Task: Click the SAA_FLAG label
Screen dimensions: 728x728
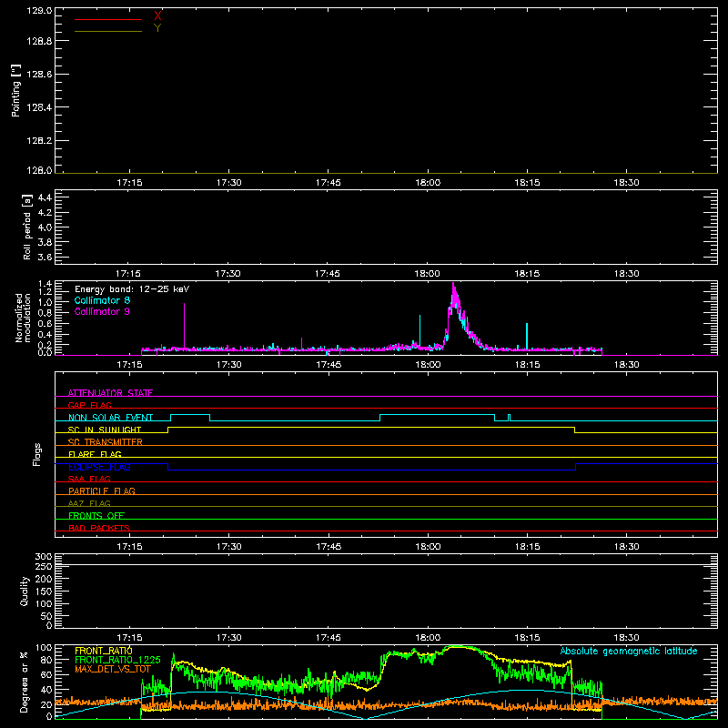Action: [89, 479]
